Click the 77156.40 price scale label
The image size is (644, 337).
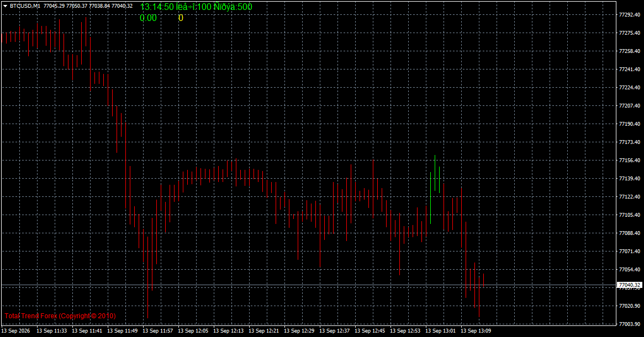(x=629, y=161)
